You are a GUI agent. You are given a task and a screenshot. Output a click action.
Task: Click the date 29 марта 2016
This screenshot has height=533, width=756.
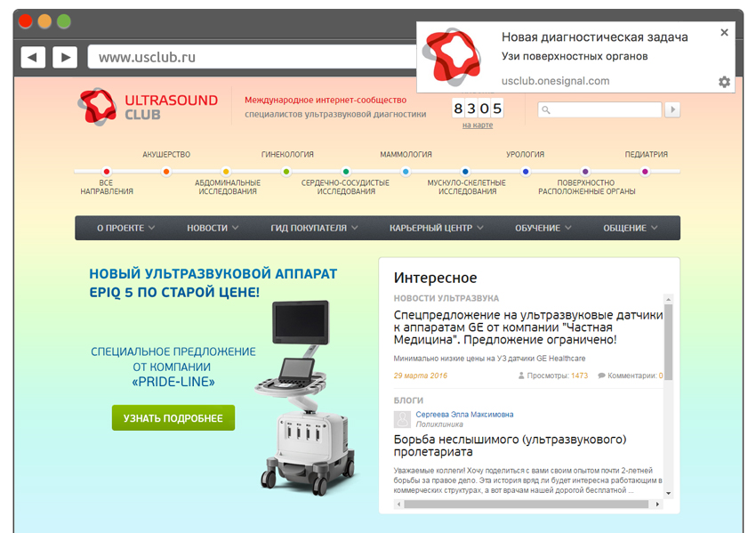coord(421,376)
